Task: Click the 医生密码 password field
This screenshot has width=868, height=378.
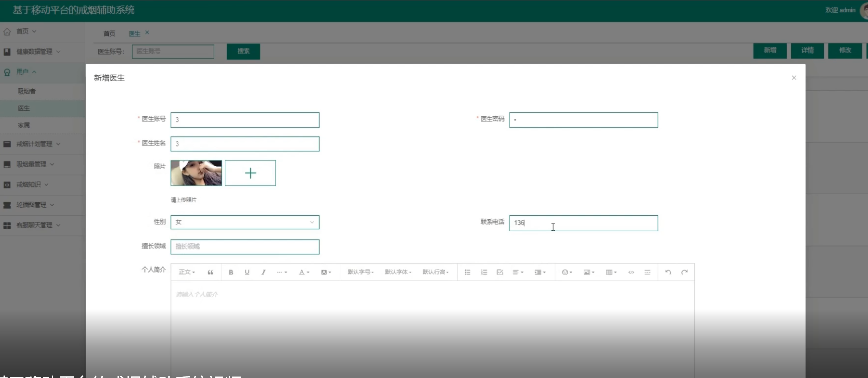Action: click(583, 120)
